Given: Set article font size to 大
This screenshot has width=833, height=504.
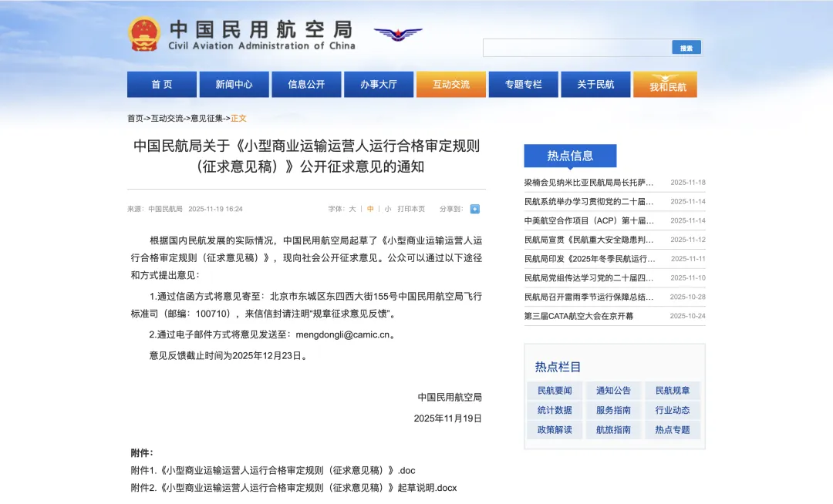Looking at the screenshot, I should tap(352, 209).
